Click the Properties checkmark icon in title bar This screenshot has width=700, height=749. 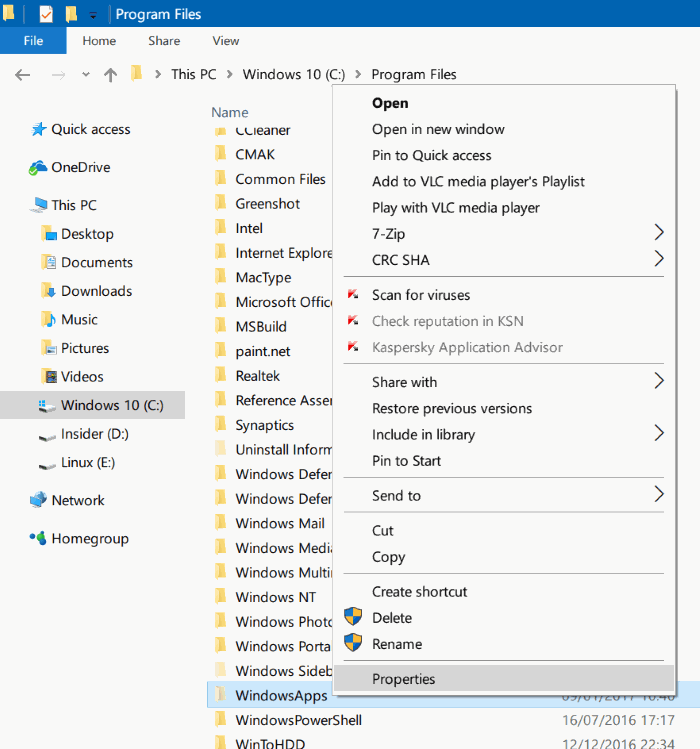[x=46, y=14]
